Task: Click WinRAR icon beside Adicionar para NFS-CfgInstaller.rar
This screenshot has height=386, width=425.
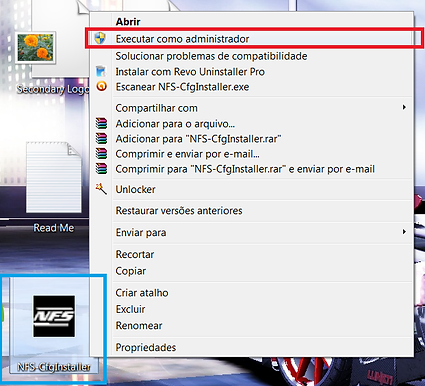Action: click(x=101, y=138)
